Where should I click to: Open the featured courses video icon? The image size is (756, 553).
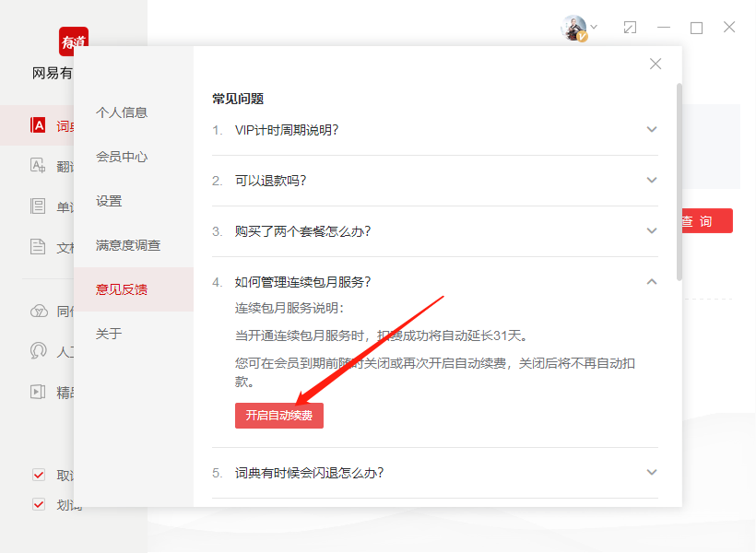coord(38,392)
